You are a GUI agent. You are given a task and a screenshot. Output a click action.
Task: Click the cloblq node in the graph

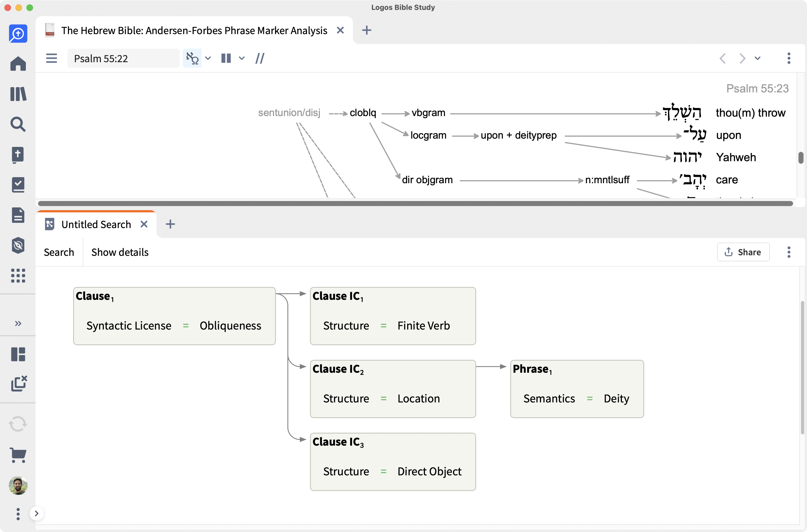[x=363, y=113]
